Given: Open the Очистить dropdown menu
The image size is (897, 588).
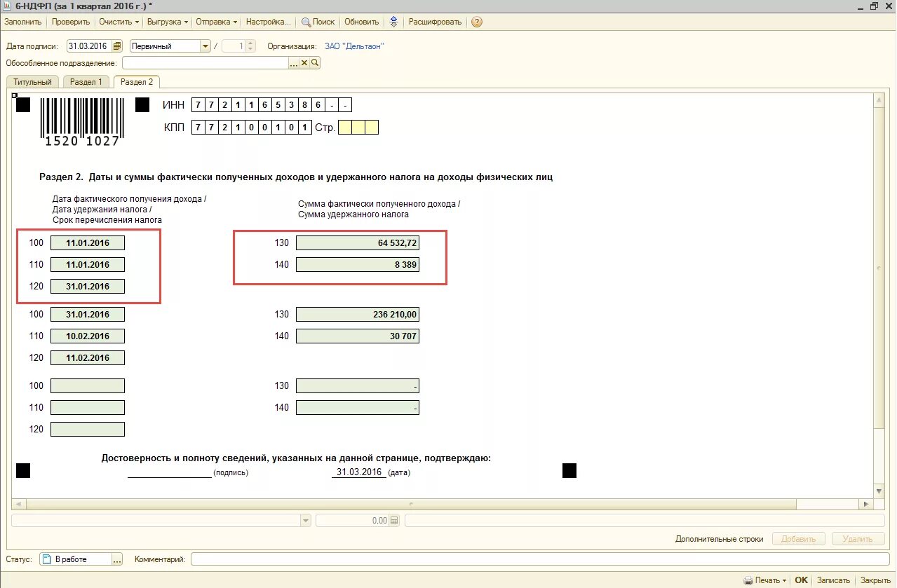Looking at the screenshot, I should click(x=119, y=22).
